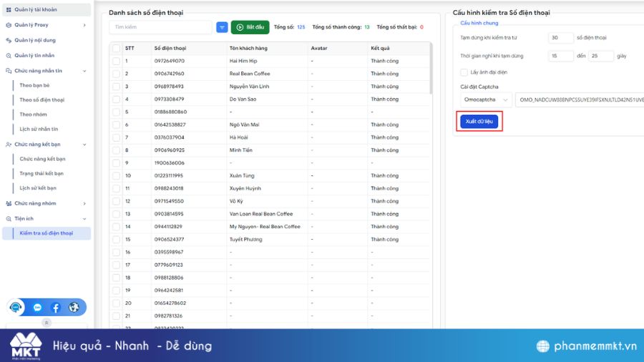The width and height of the screenshot is (644, 362).
Task: Click the Tìm kiếm search field
Action: coord(160,27)
